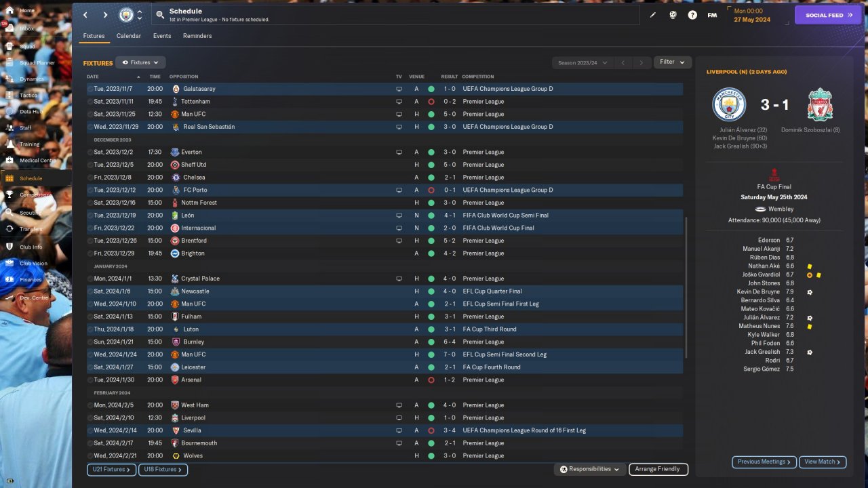Viewport: 868px width, 488px height.
Task: Navigate back with the left arrow
Action: tap(85, 15)
